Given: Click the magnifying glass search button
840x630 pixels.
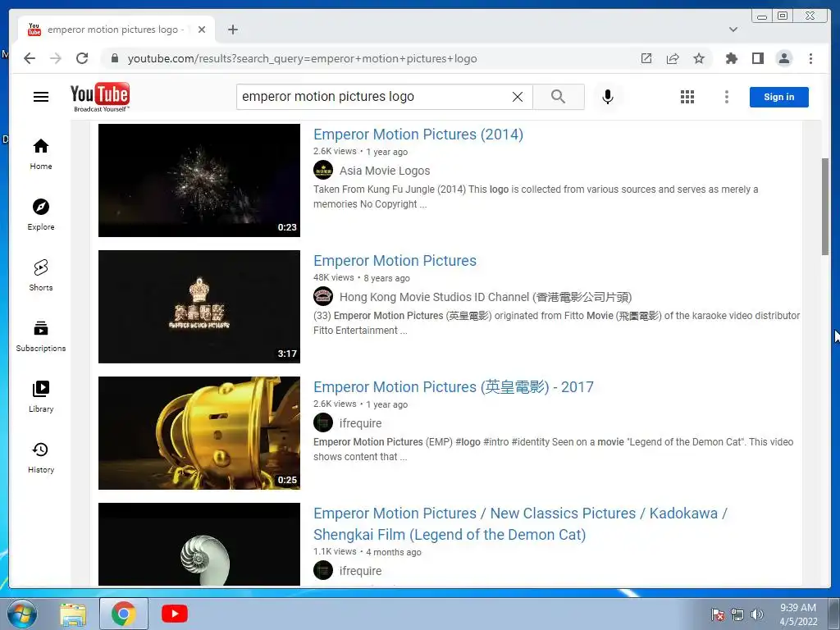Looking at the screenshot, I should coord(558,97).
